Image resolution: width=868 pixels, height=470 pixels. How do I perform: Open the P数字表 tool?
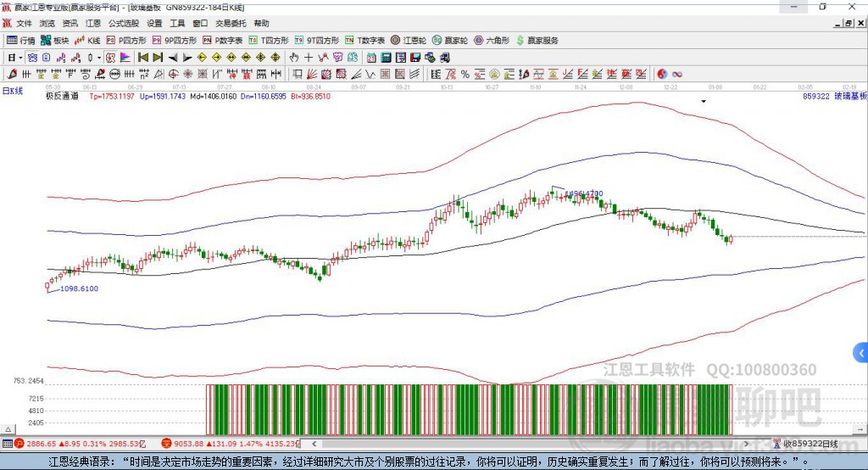[x=223, y=41]
